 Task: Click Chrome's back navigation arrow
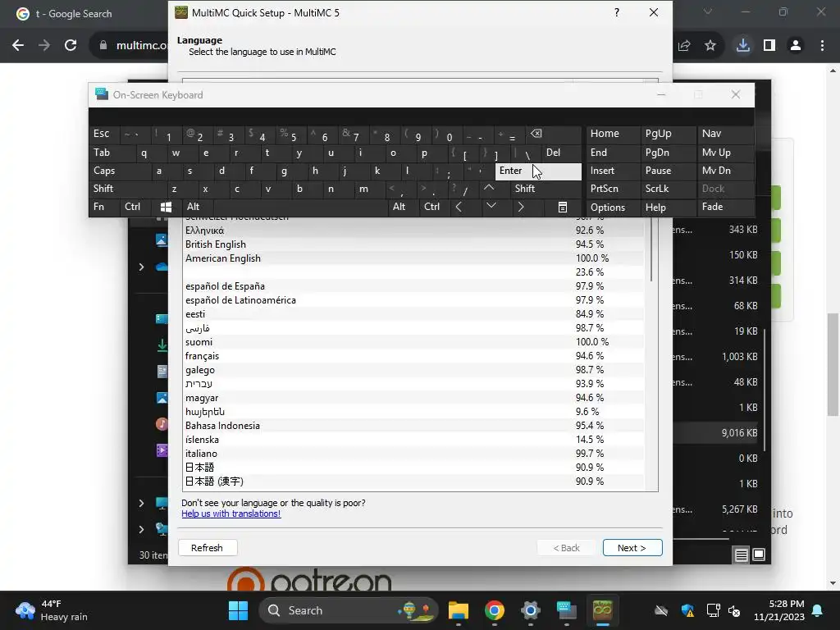point(18,46)
